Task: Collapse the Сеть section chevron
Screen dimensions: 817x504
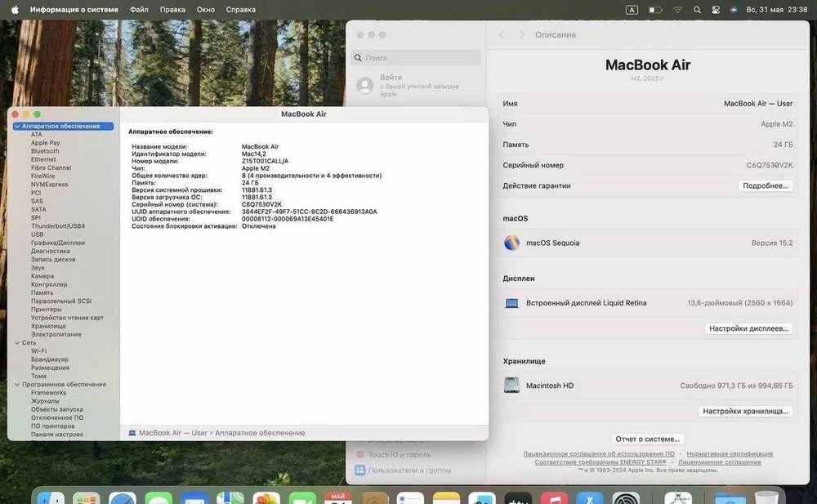Action: [x=17, y=343]
